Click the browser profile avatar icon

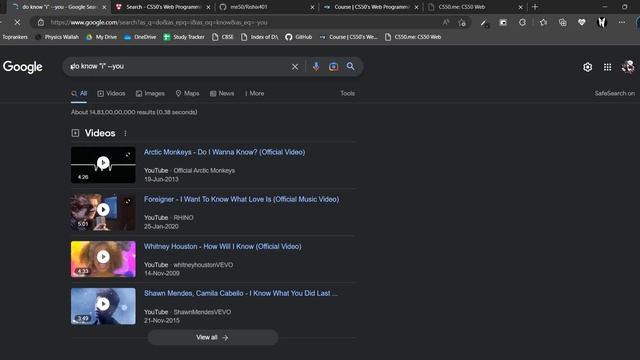pyautogui.click(x=602, y=22)
